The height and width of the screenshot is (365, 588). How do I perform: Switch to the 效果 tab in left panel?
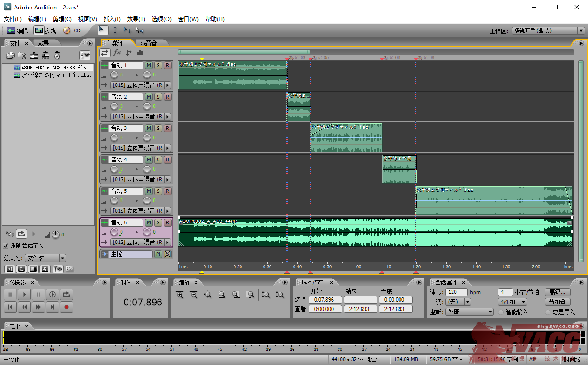click(x=44, y=43)
